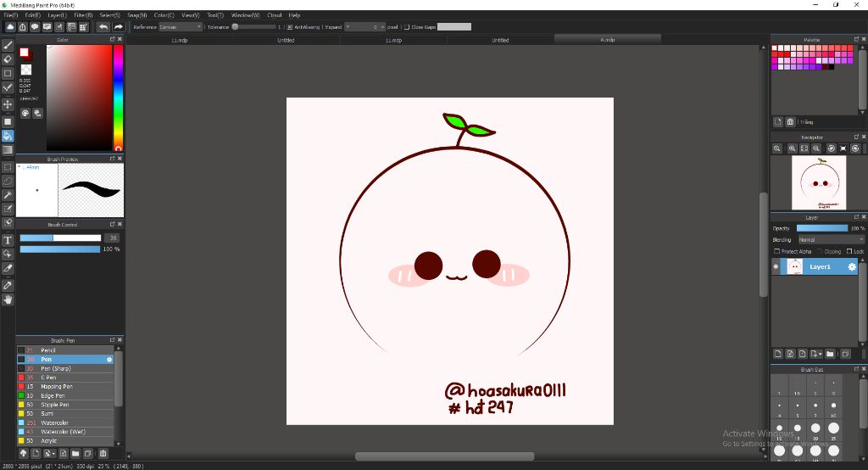Viewport: 868px width, 470px height.
Task: Switch to first 11.mdp document tab
Action: click(179, 40)
